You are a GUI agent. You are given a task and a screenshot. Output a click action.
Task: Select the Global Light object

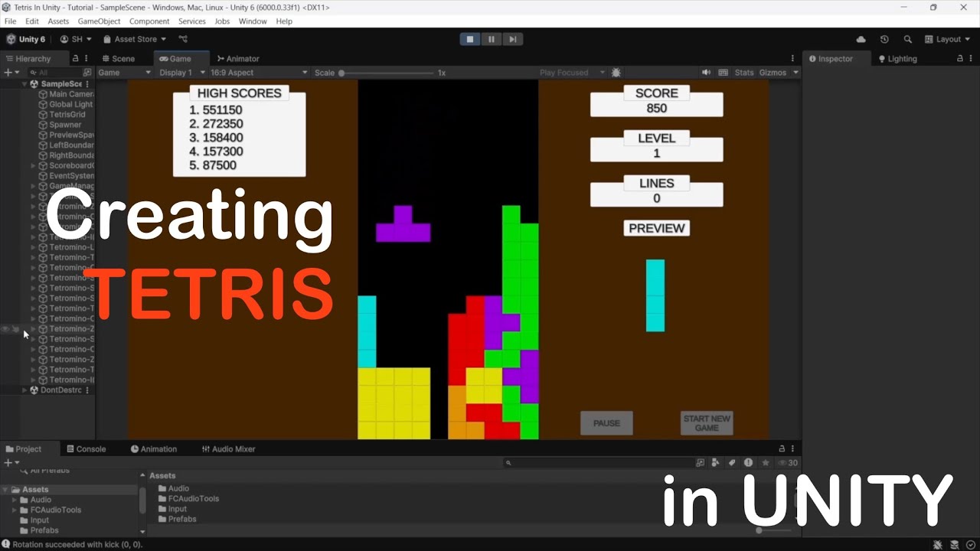[67, 104]
